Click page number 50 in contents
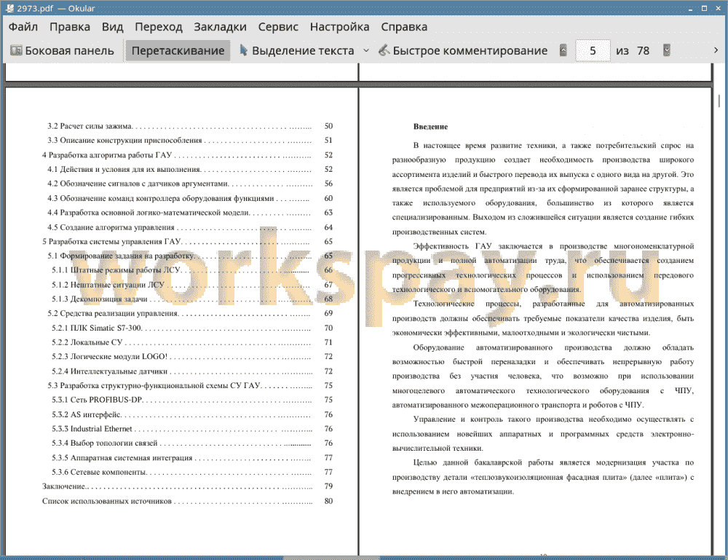This screenshot has width=728, height=560. click(x=329, y=126)
